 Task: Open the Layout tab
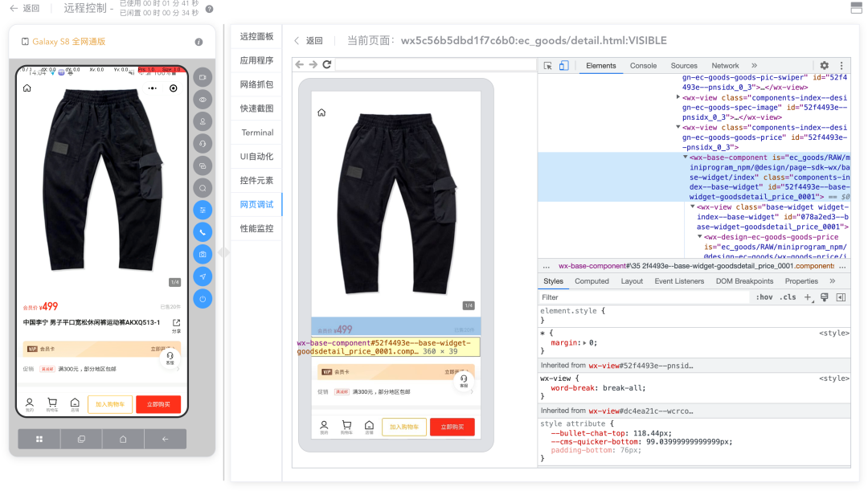(632, 281)
